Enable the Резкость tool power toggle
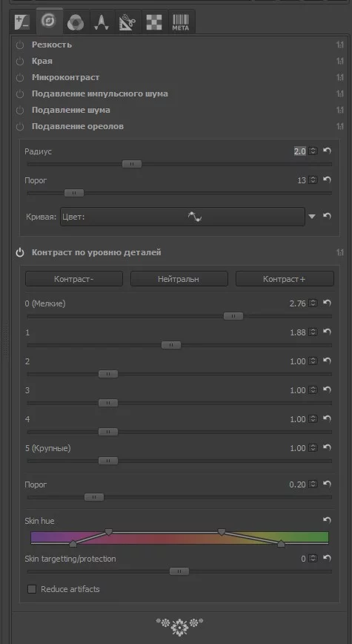The image size is (352, 644). (20, 45)
